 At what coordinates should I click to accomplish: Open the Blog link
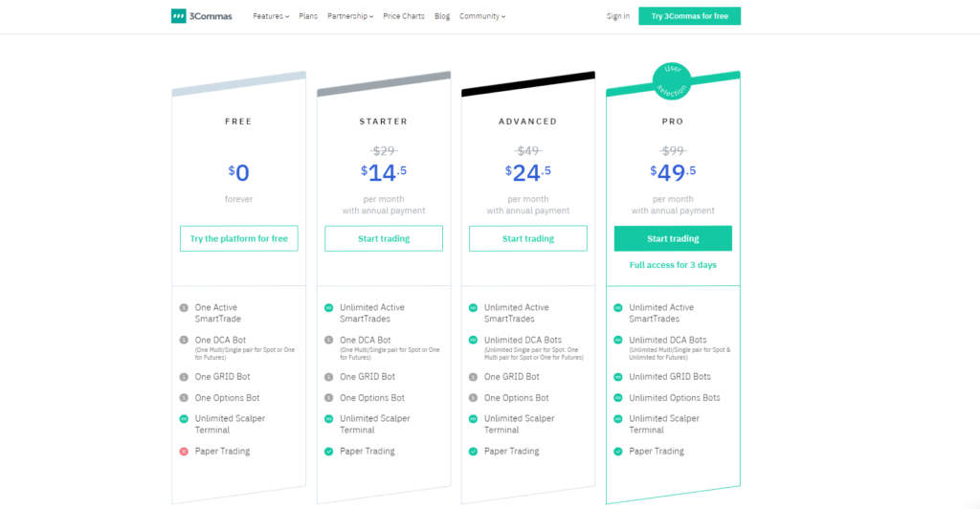tap(442, 16)
